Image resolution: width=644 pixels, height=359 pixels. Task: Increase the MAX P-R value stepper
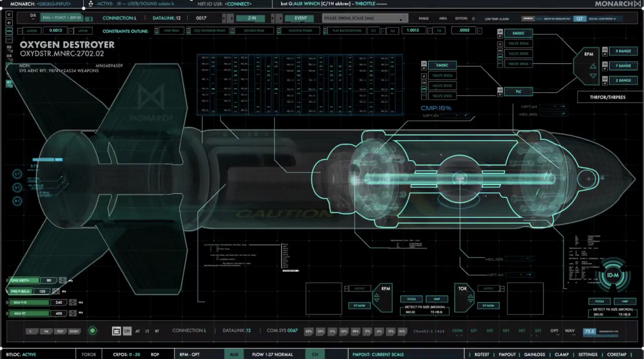73,300
